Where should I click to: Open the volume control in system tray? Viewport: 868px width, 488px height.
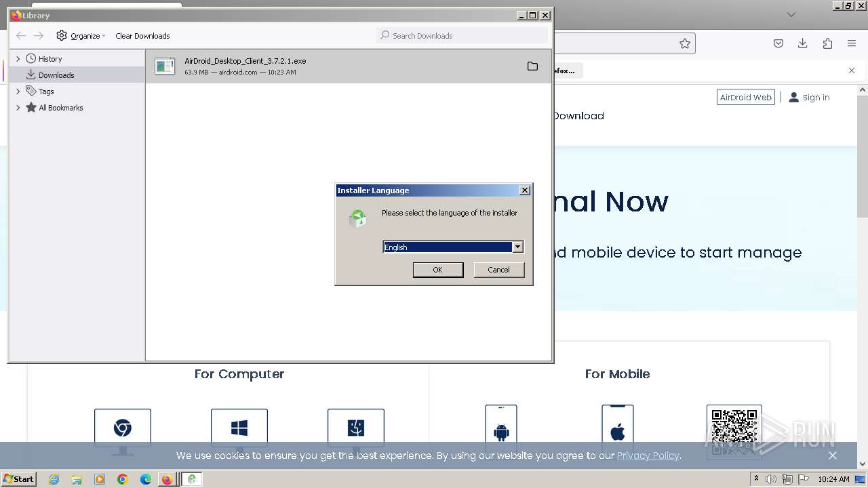pos(771,479)
